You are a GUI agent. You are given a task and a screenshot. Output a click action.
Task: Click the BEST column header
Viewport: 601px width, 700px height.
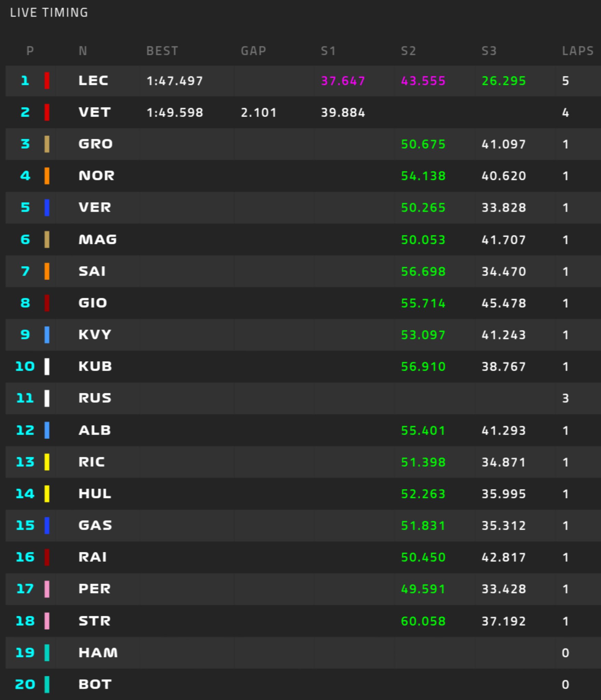162,51
